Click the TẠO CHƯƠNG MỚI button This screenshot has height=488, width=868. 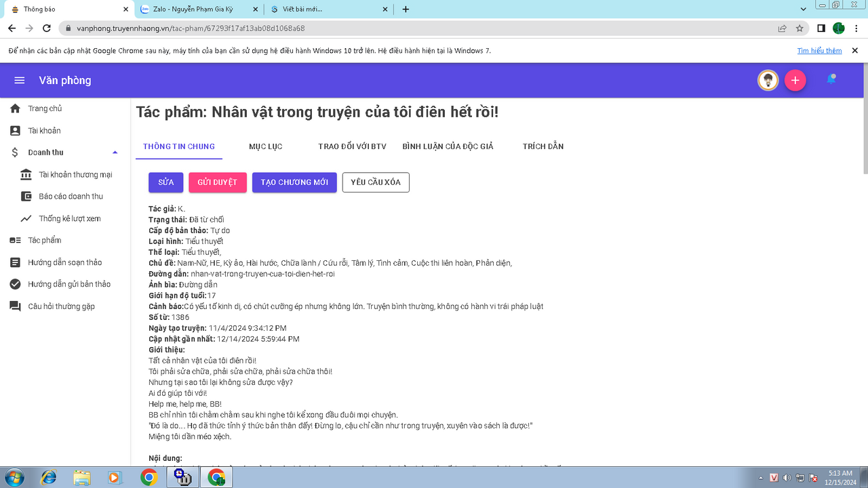click(x=294, y=182)
